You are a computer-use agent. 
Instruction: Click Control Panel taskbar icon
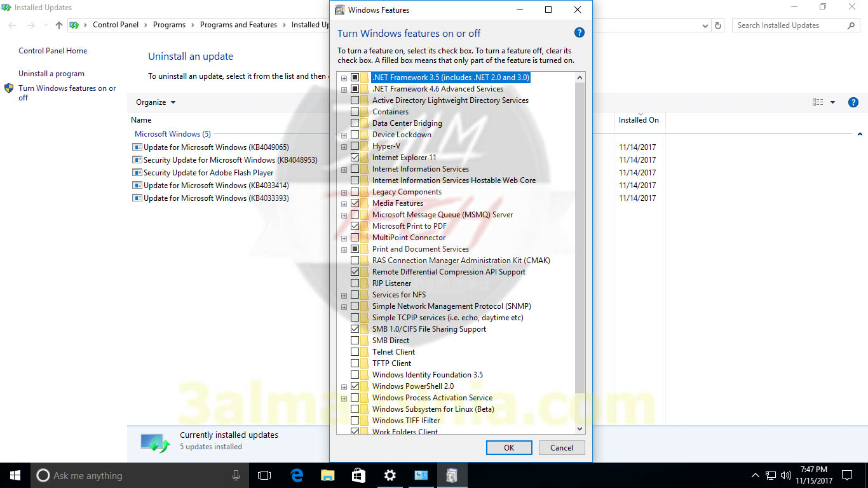(421, 475)
